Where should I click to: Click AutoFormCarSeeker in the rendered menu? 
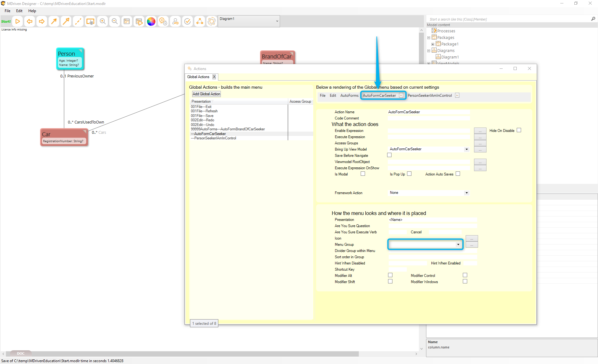coord(379,96)
